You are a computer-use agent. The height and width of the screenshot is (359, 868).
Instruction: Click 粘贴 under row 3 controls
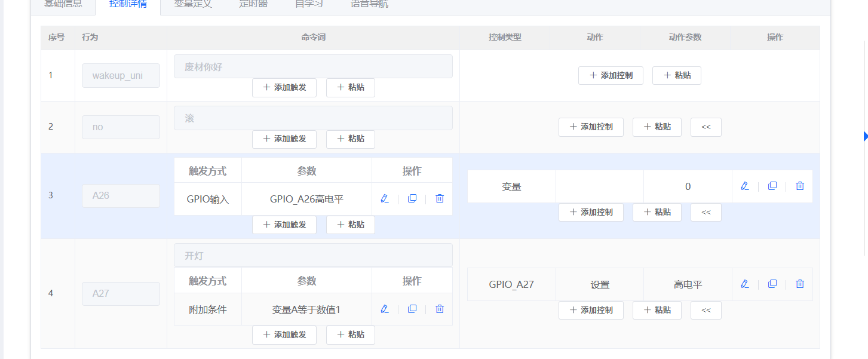tap(657, 212)
